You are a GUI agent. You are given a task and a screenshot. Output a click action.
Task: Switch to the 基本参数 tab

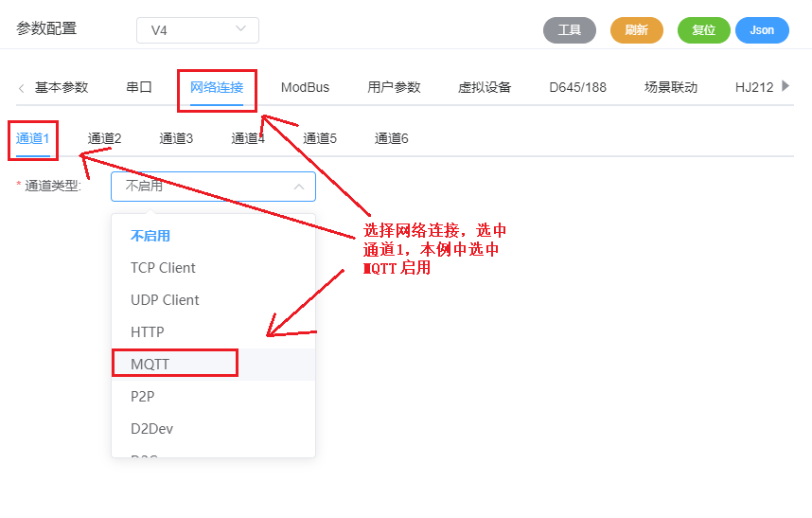[x=62, y=87]
